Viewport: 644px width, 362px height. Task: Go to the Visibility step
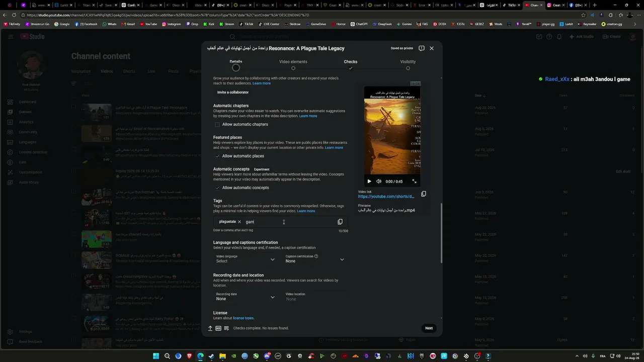(x=408, y=64)
